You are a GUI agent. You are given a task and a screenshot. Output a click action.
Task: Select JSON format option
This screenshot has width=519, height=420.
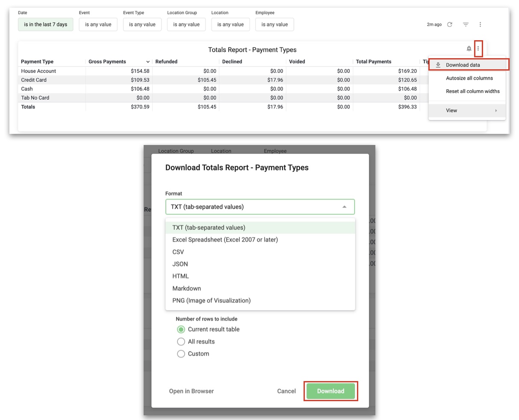pyautogui.click(x=260, y=264)
